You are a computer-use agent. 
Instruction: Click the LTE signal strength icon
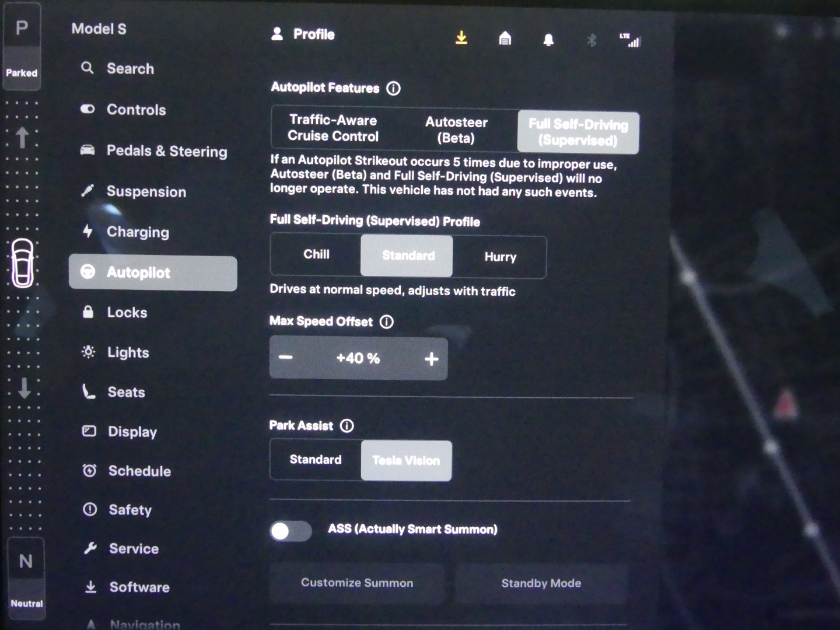point(630,40)
